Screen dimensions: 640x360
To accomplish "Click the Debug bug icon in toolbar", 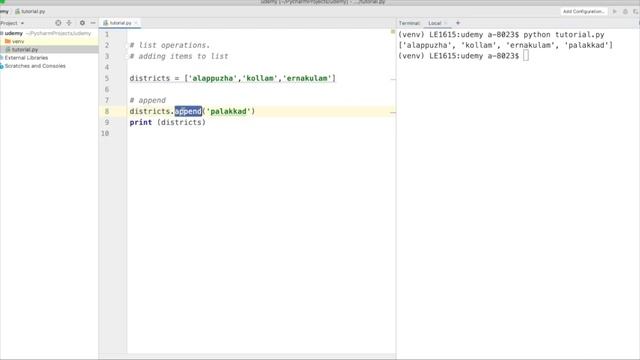I will [625, 11].
